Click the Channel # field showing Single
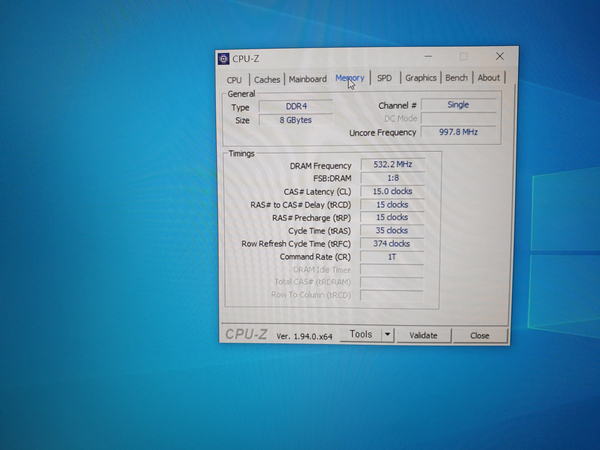 pyautogui.click(x=458, y=105)
